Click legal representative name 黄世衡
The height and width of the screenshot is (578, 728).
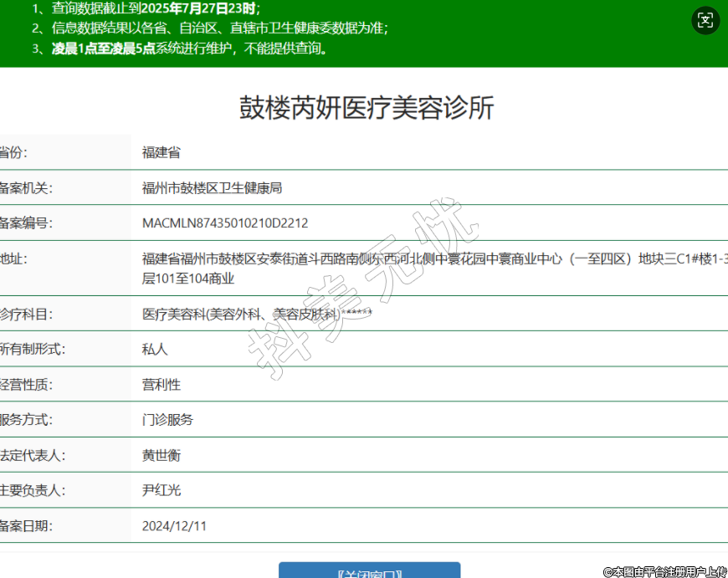pyautogui.click(x=161, y=455)
